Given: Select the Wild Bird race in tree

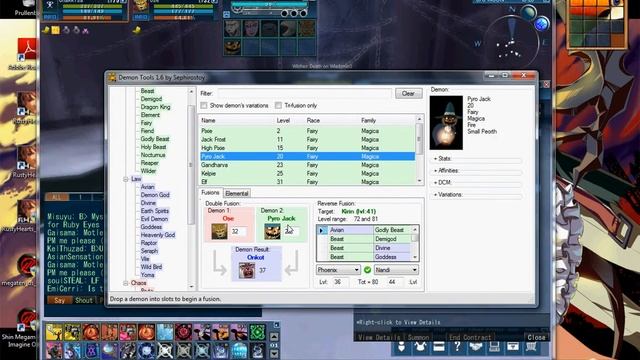Looking at the screenshot, I should coord(151,267).
